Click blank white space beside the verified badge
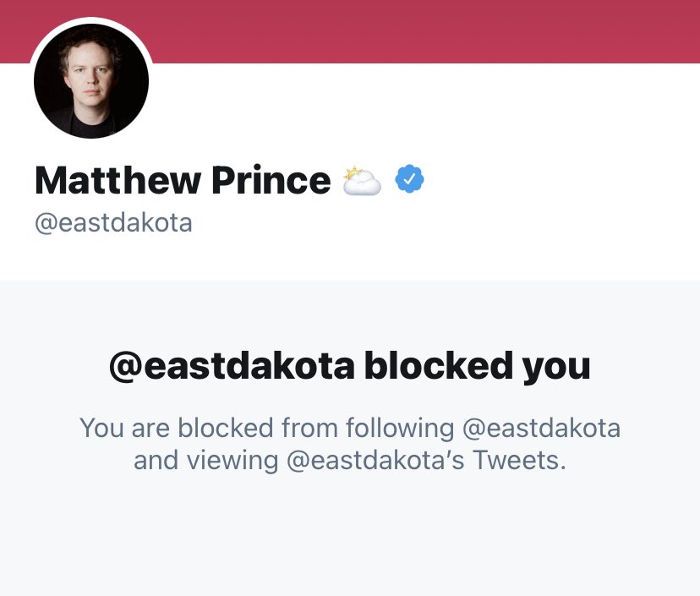 point(558,179)
